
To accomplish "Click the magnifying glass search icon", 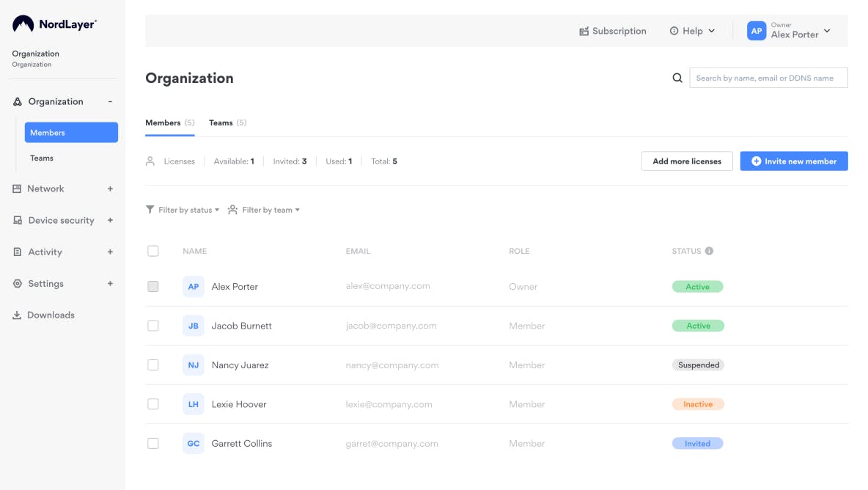I will click(x=677, y=78).
